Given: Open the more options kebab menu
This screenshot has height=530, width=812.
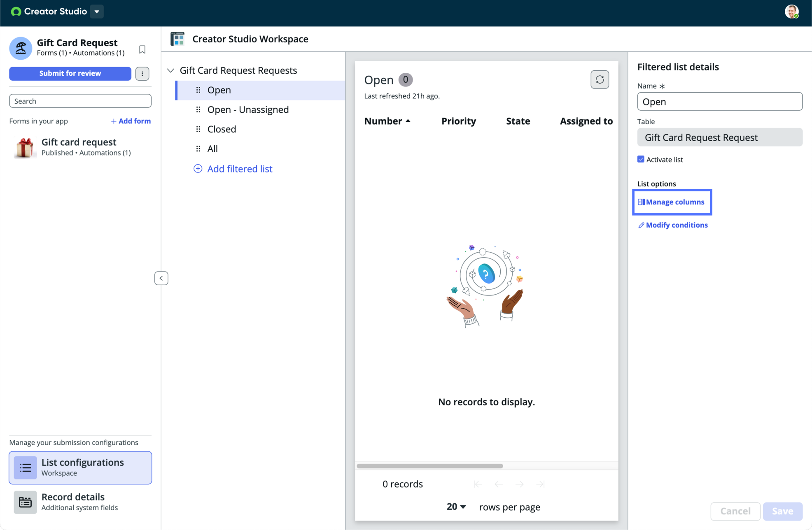Looking at the screenshot, I should tap(142, 74).
